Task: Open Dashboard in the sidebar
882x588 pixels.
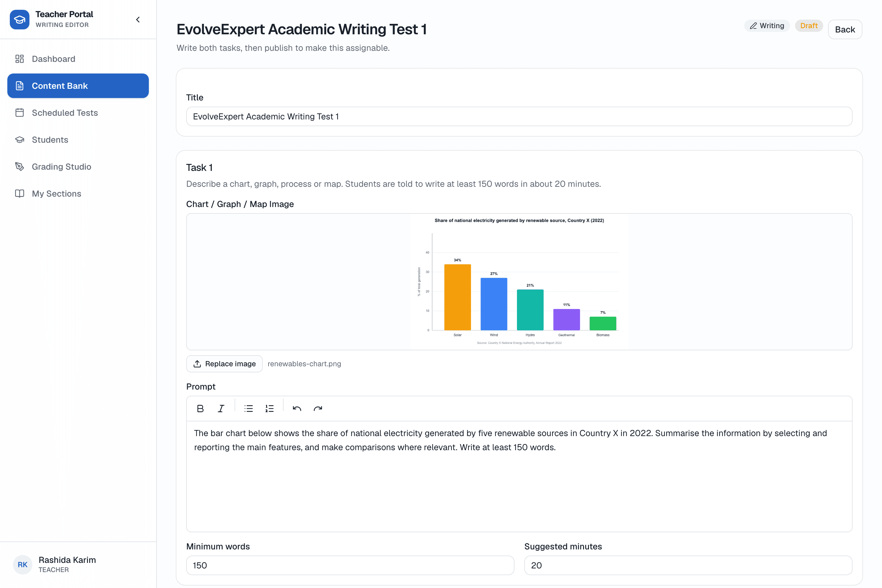Action: [x=78, y=59]
